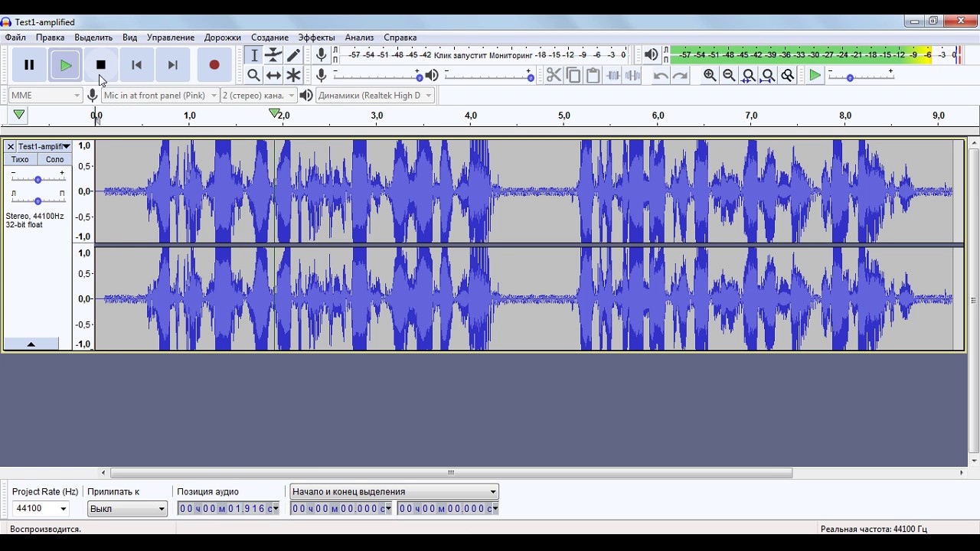Open the Project Rate 44100 dropdown
Viewport: 980px width, 551px height.
[x=40, y=508]
